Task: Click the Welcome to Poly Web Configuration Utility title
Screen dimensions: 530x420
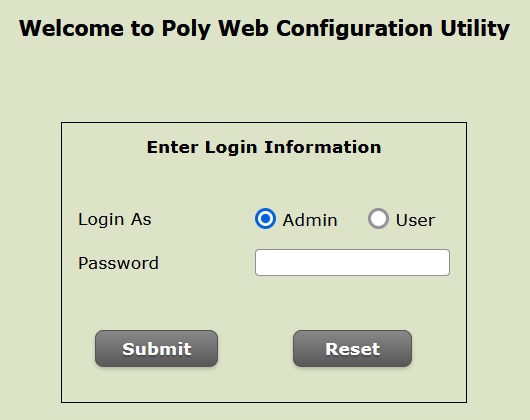Action: tap(264, 28)
